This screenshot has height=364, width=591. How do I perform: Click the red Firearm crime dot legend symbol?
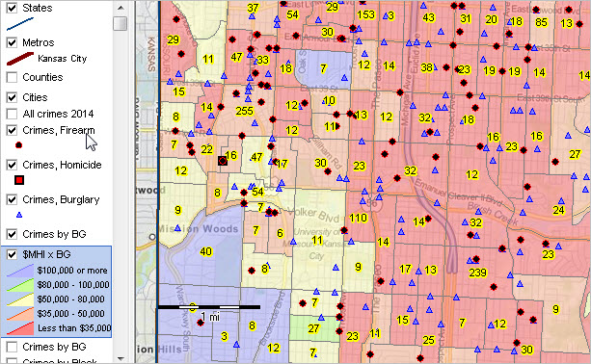pos(19,144)
